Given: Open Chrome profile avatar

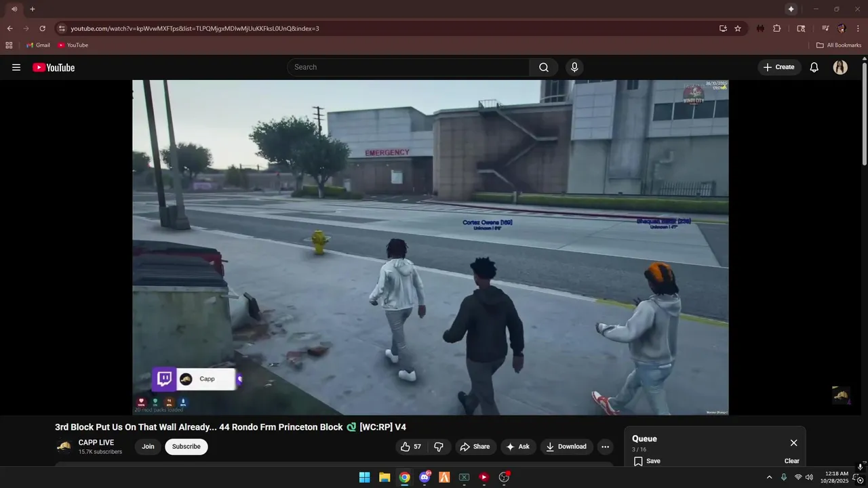Looking at the screenshot, I should click(x=842, y=28).
